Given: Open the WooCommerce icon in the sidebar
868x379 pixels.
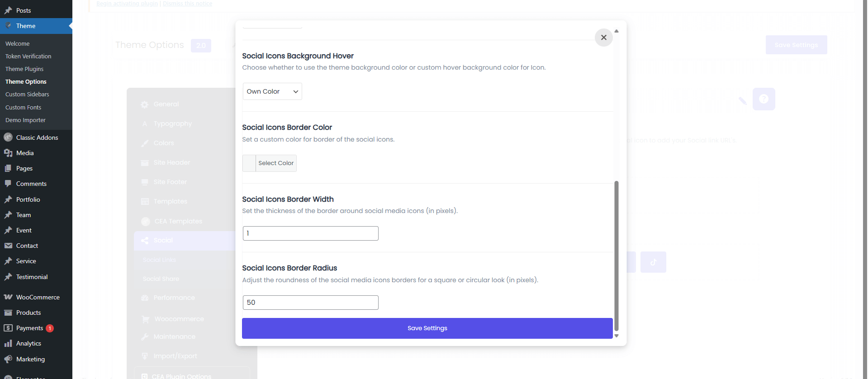Looking at the screenshot, I should coord(8,297).
